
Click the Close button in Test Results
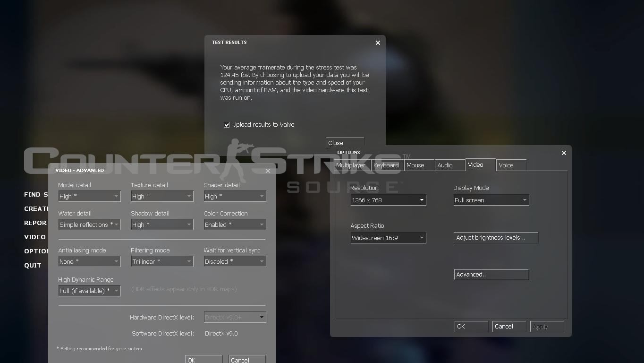345,143
